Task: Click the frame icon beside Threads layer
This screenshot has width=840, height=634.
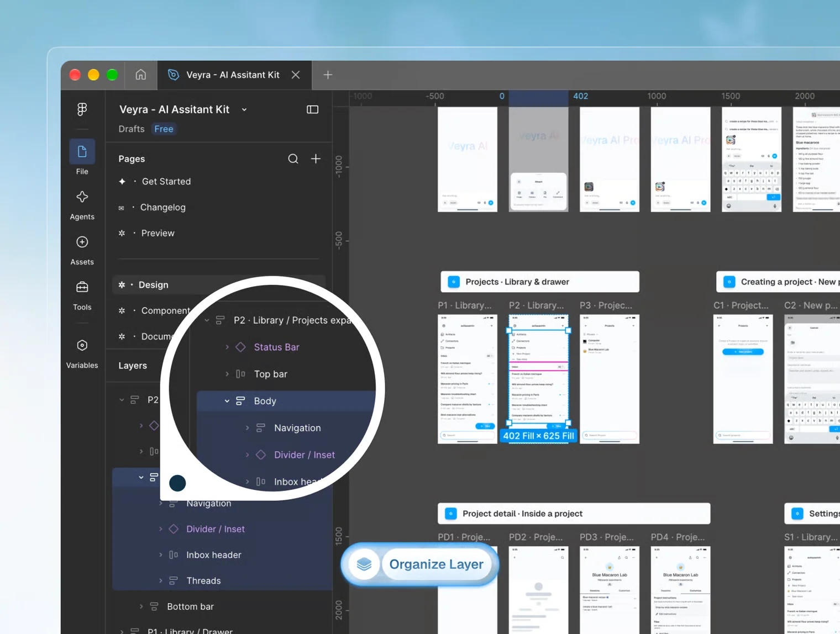Action: click(x=174, y=580)
